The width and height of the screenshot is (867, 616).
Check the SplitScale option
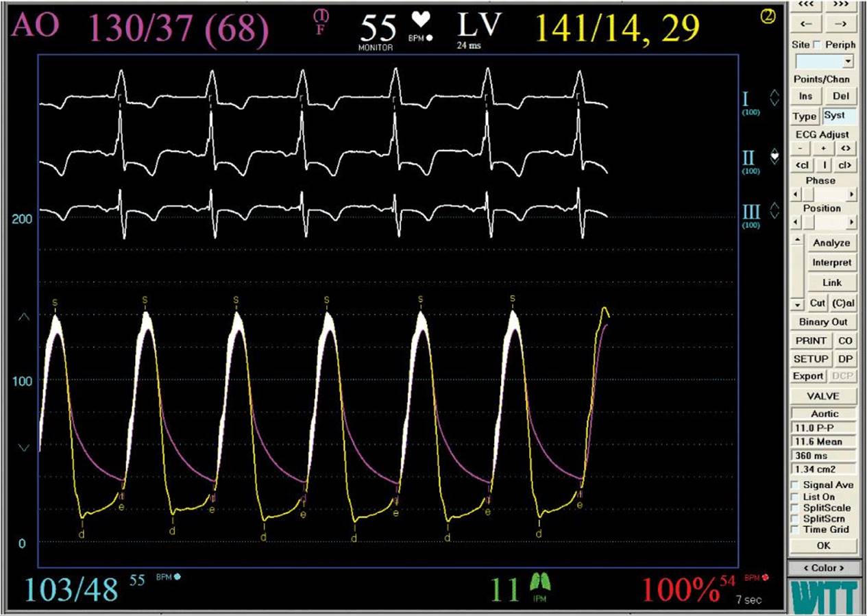pyautogui.click(x=795, y=508)
